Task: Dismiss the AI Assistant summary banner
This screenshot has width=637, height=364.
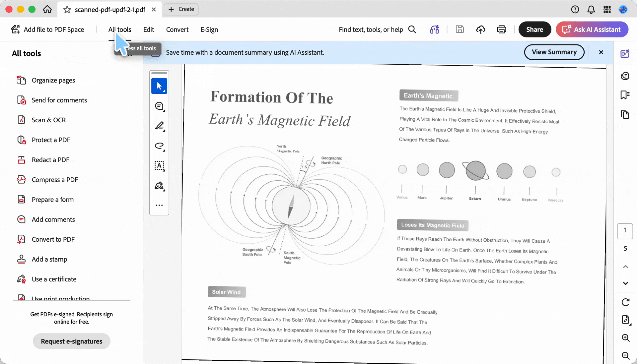Action: [601, 52]
